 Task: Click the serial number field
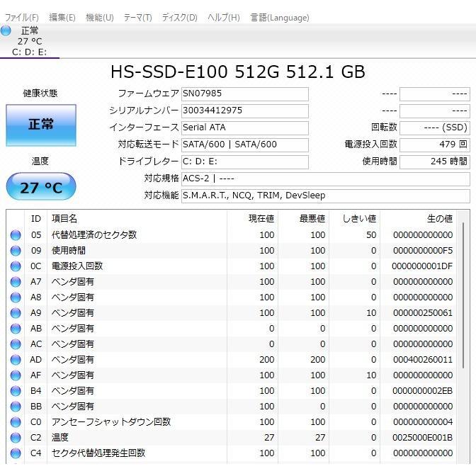point(244,110)
